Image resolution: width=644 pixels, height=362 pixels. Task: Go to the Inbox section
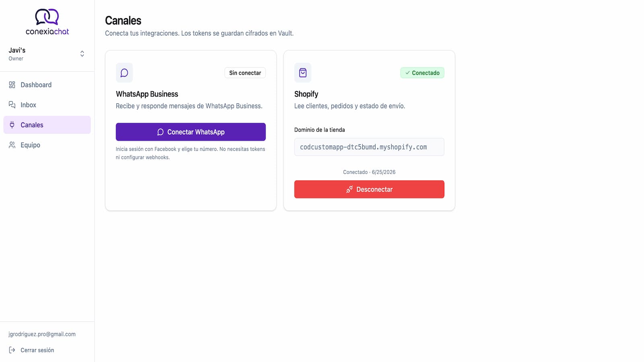click(47, 105)
